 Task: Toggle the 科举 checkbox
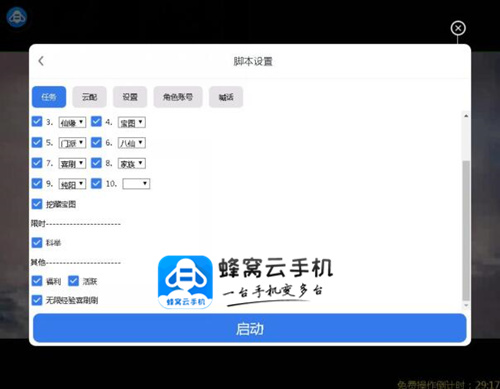click(x=37, y=242)
